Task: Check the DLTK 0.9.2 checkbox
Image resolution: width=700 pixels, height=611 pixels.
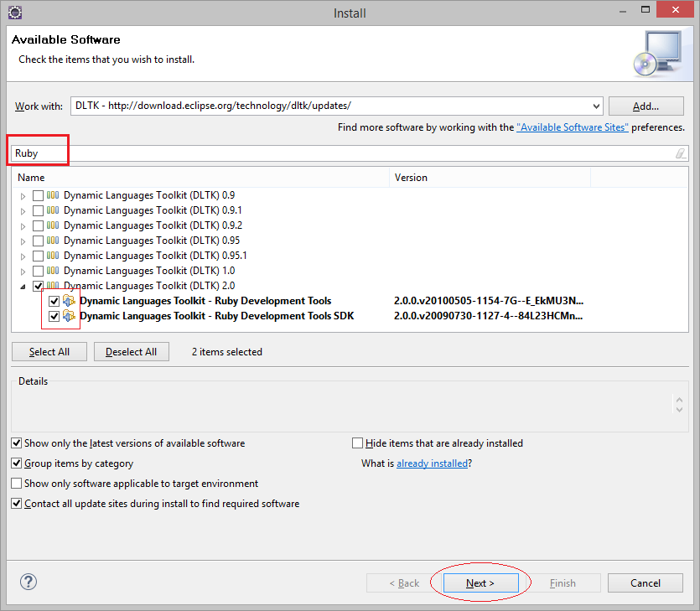Action: 39,225
